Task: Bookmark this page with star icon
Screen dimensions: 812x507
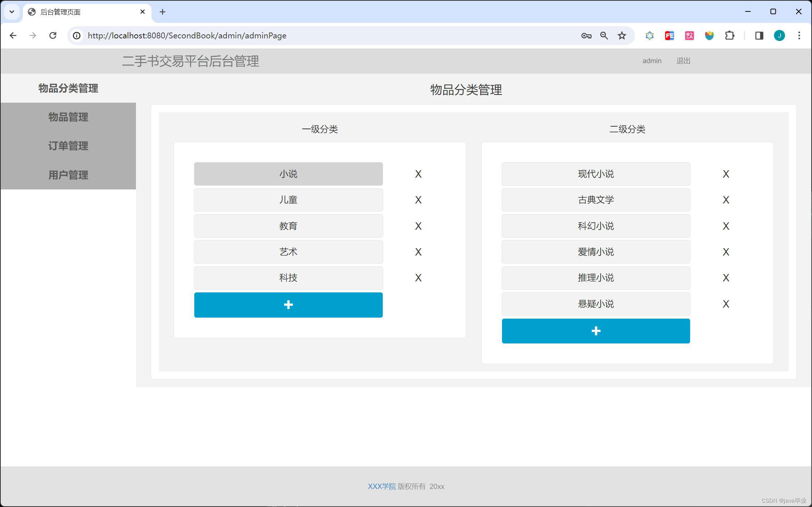Action: click(x=622, y=35)
